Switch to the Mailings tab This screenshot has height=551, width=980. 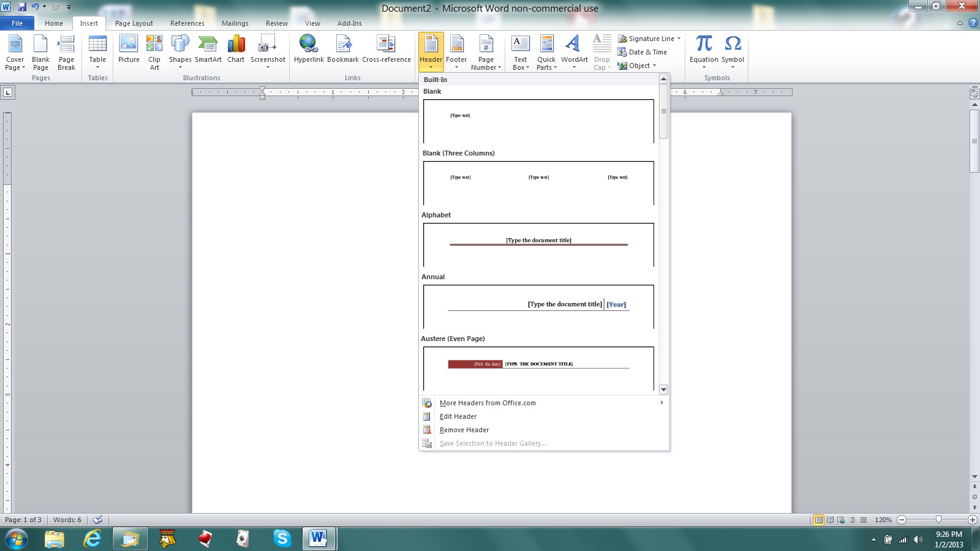pos(235,23)
